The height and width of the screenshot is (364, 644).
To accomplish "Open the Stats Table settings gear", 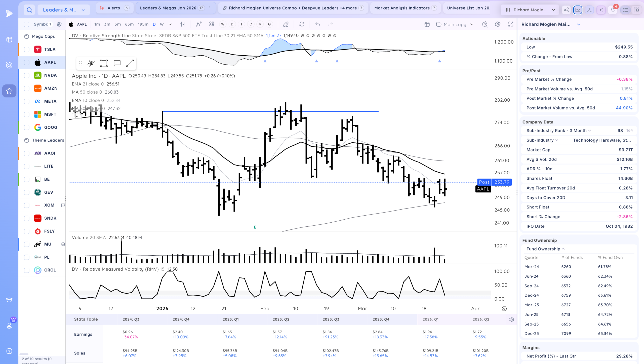I will click(511, 319).
